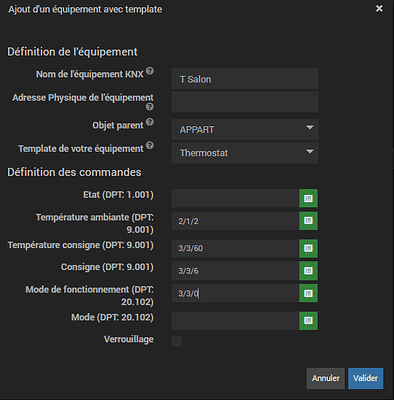Show help for Nom de l'équipement KNX
This screenshot has width=394, height=400.
click(x=150, y=71)
